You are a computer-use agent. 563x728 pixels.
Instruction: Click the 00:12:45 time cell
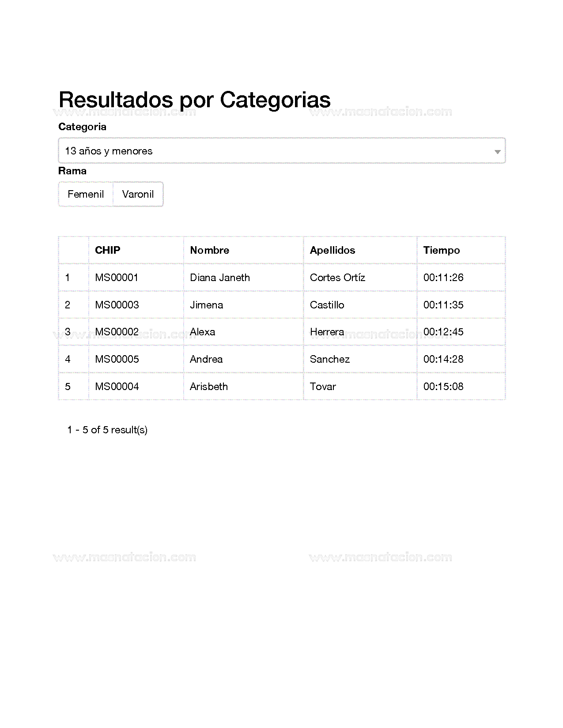coord(443,332)
